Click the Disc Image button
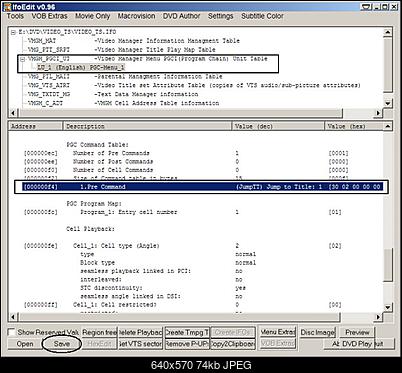Screen dimensions: 402x373 click(x=318, y=332)
